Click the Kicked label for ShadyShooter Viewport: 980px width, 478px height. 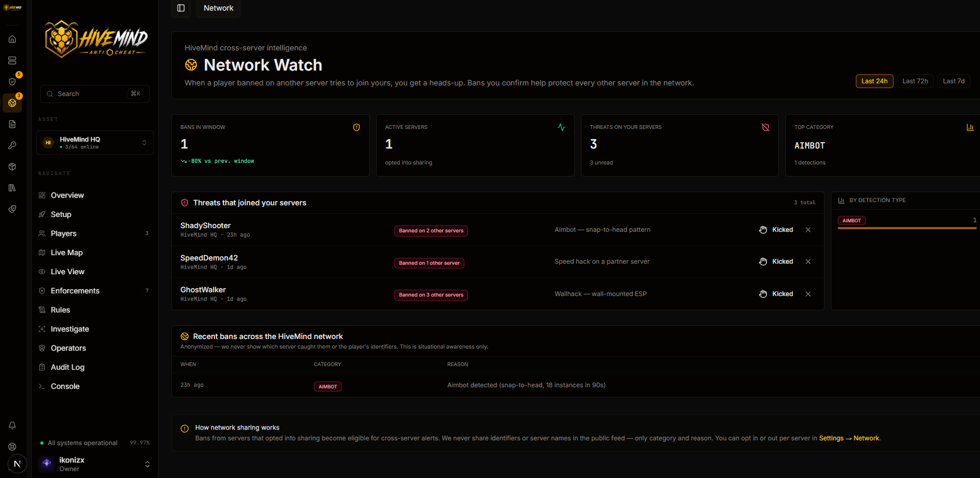(x=783, y=230)
